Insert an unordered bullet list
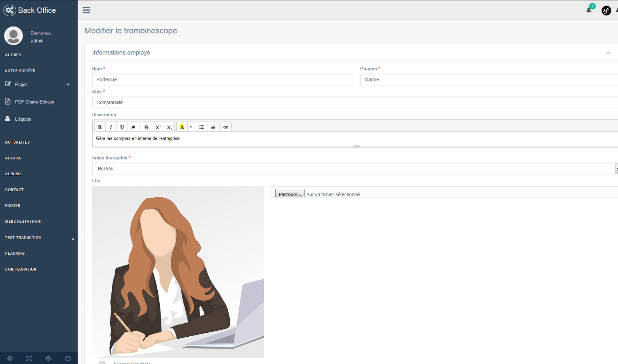618x364 pixels. coord(202,127)
